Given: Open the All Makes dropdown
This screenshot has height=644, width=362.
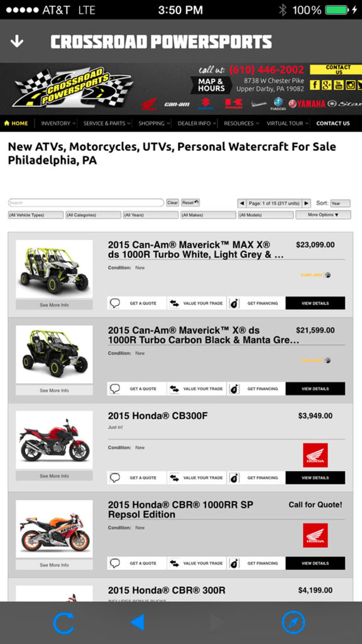Looking at the screenshot, I should click(208, 215).
